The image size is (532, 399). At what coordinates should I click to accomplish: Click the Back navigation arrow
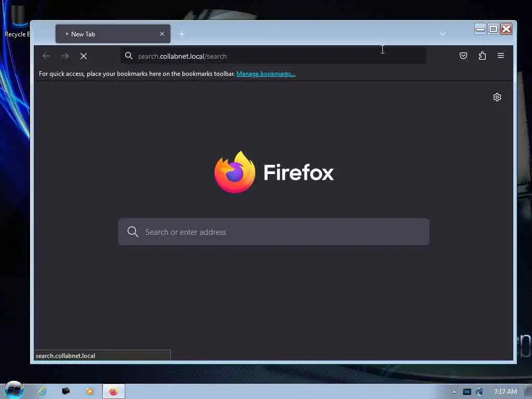point(46,56)
